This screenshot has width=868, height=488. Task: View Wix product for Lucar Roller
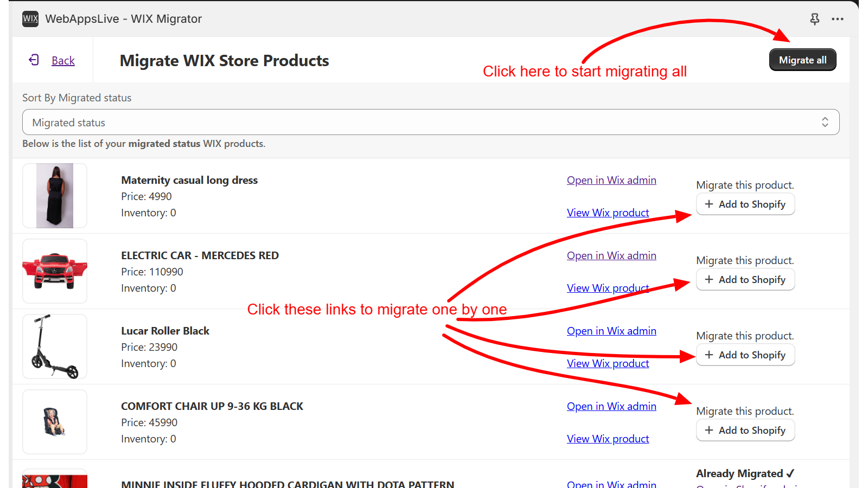pos(608,363)
